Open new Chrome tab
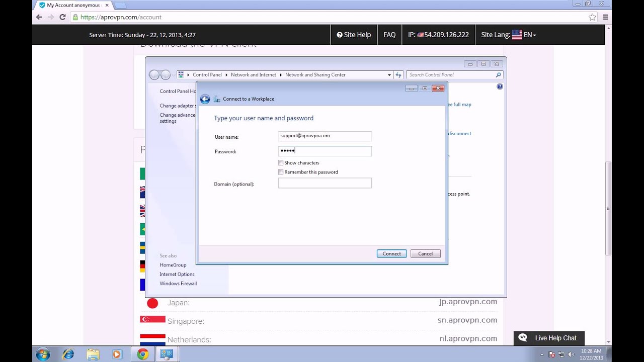The width and height of the screenshot is (644, 362). (x=120, y=5)
